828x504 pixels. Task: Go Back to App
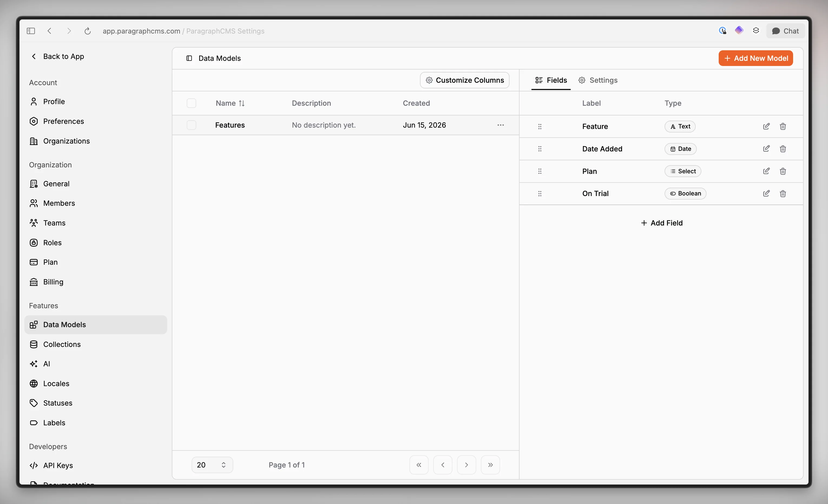(57, 57)
